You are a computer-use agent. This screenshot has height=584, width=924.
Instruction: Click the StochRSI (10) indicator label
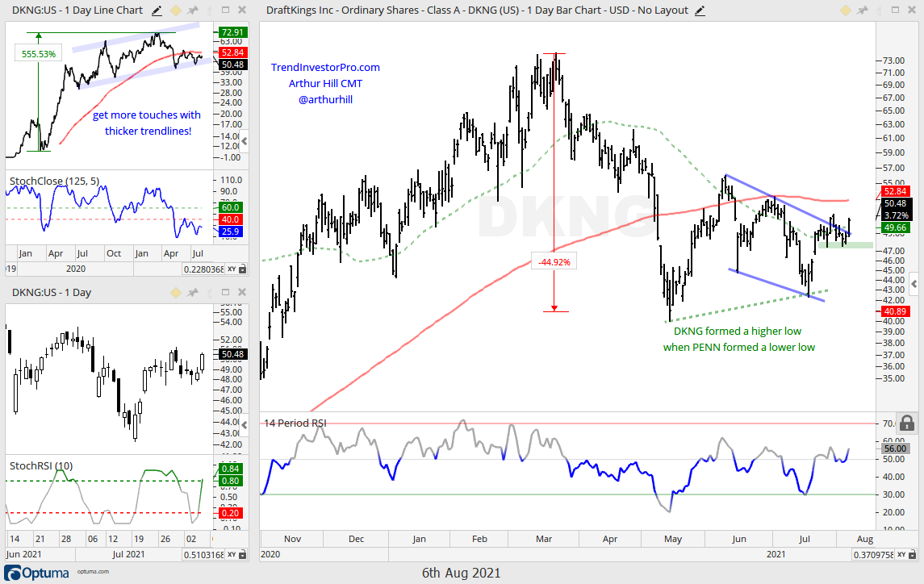coord(41,465)
